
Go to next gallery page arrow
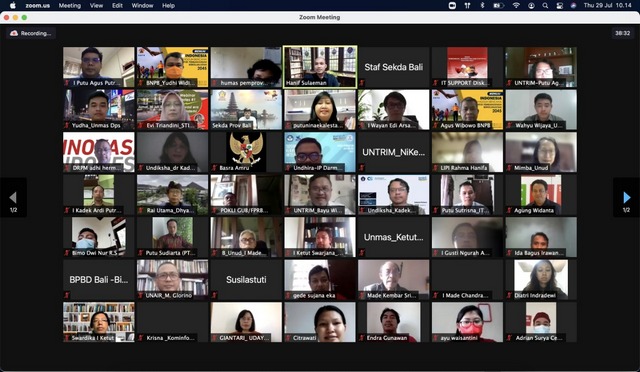pyautogui.click(x=627, y=198)
